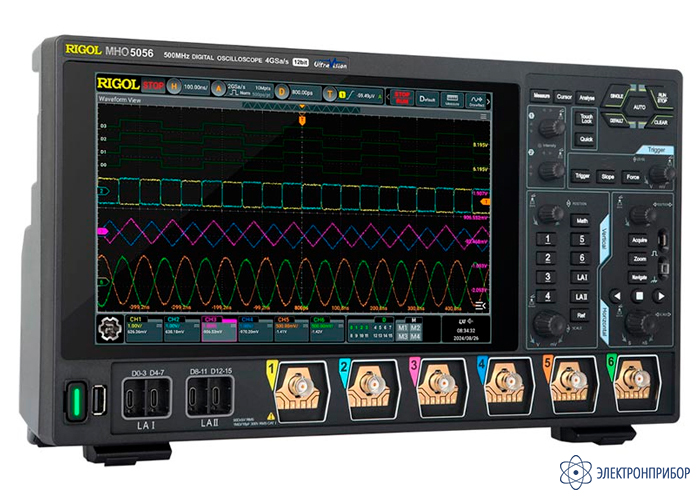Push the SINGLE acquisition key
The image size is (700, 500).
(616, 97)
